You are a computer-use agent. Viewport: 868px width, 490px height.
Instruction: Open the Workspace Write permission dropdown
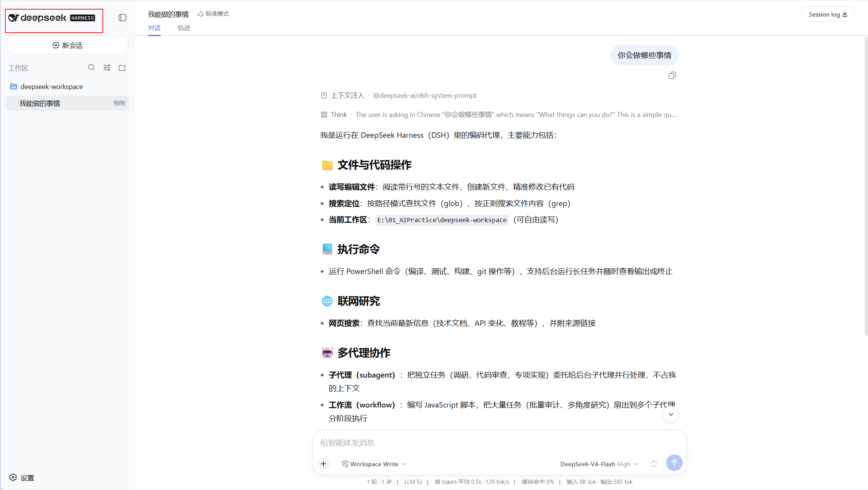coord(374,464)
